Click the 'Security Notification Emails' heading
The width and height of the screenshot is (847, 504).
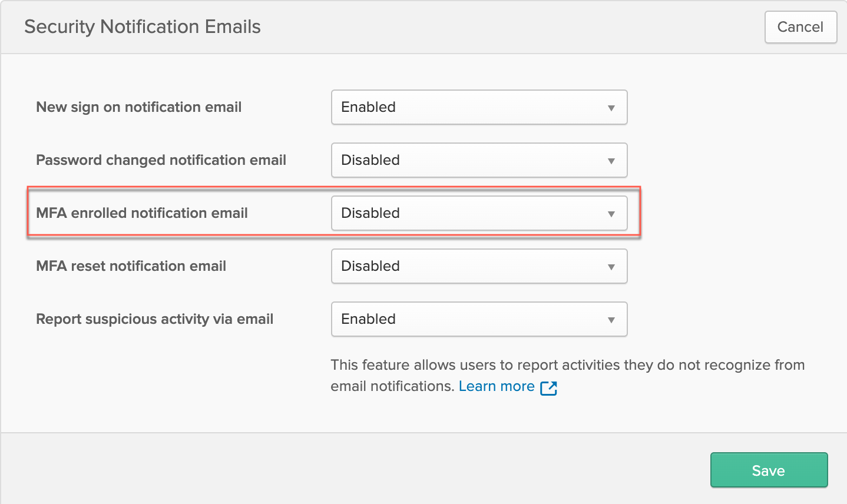(x=143, y=27)
